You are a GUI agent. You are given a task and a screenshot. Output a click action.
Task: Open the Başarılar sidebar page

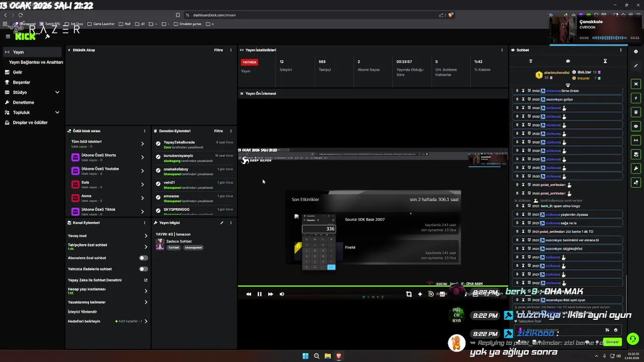click(x=33, y=82)
